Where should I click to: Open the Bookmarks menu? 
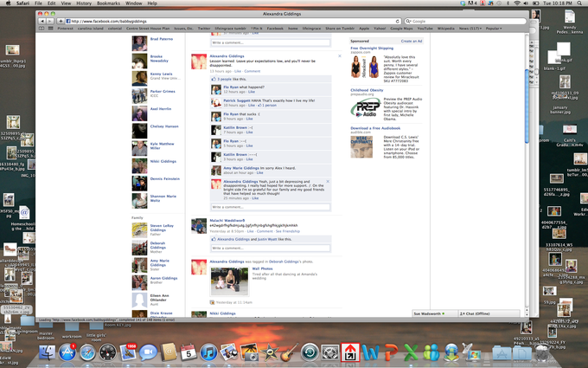[108, 3]
